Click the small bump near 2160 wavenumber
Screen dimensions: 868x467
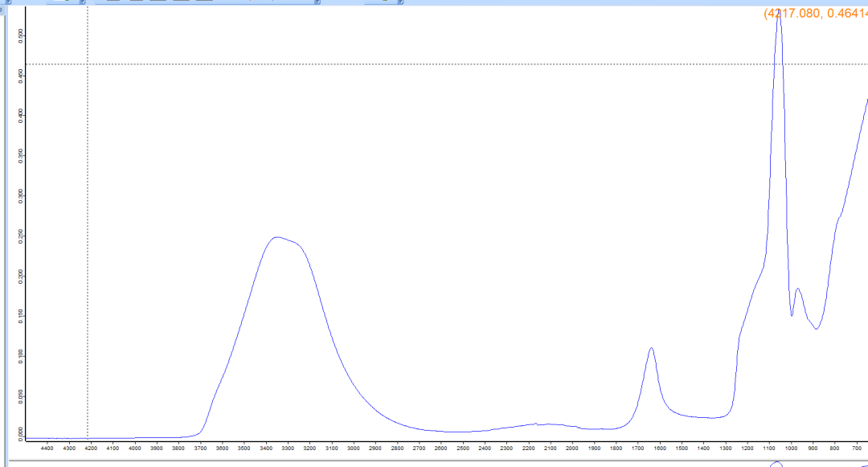tap(536, 423)
